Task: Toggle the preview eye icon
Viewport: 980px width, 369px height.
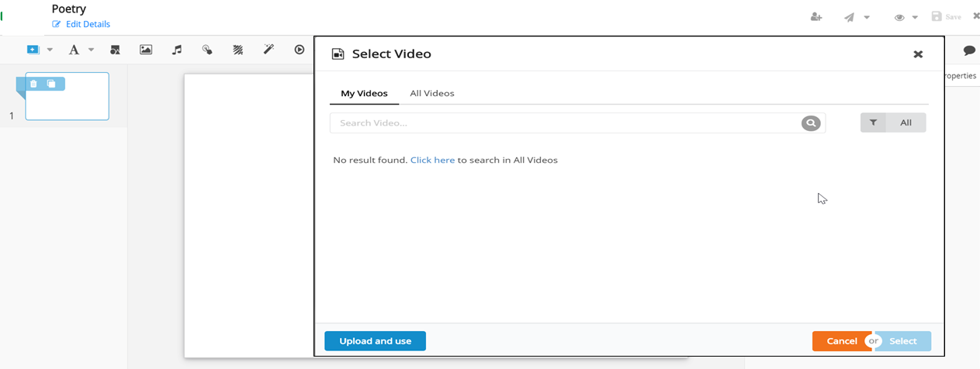Action: 899,17
